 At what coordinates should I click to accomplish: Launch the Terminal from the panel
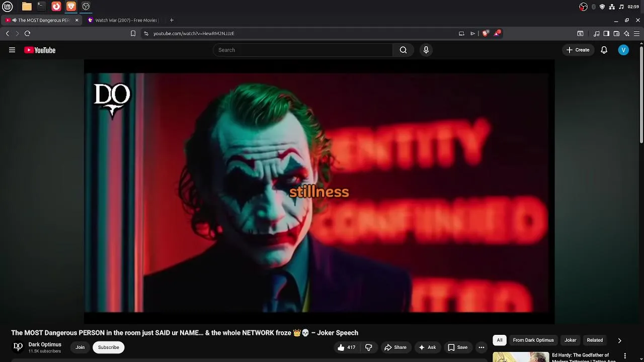(x=41, y=7)
